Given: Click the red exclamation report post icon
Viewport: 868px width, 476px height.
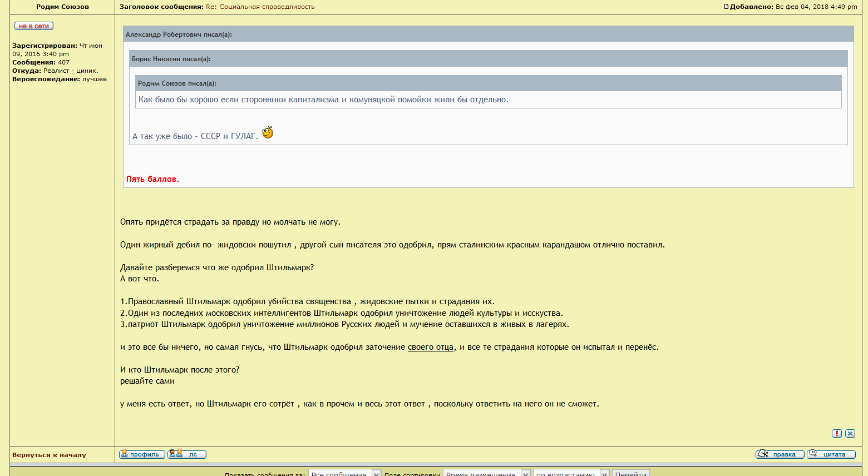Looking at the screenshot, I should coord(836,433).
